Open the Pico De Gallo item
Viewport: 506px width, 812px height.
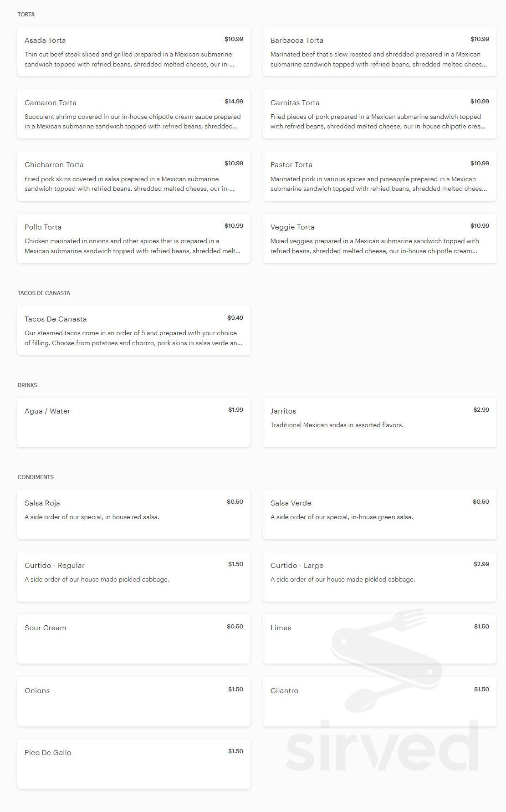134,764
